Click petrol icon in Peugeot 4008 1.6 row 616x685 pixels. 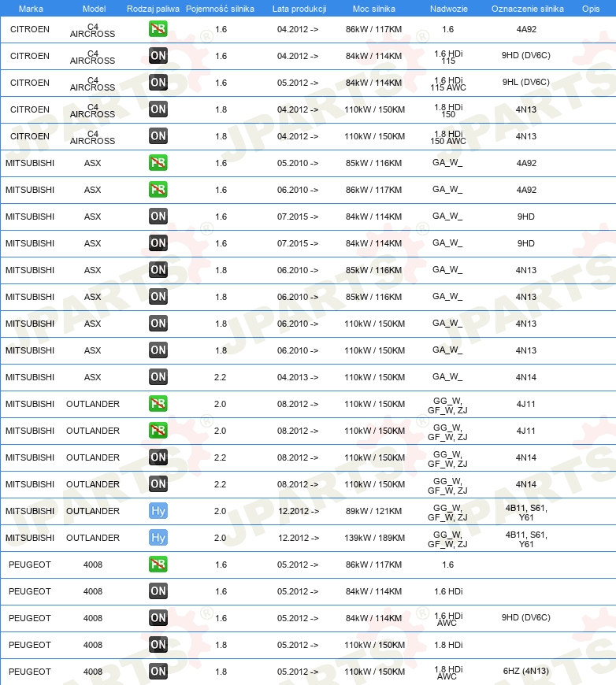click(158, 565)
